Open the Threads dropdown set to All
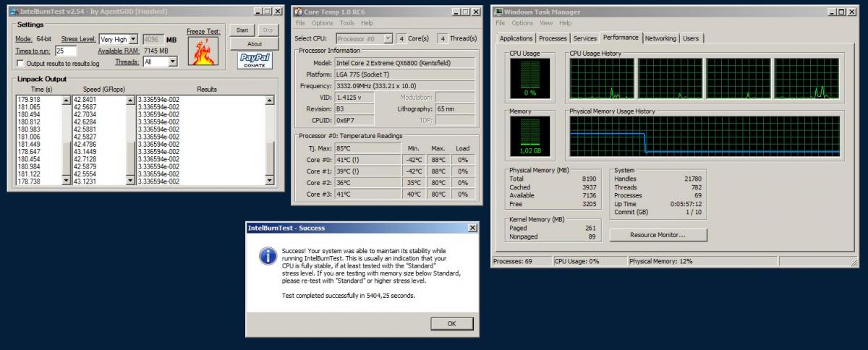The width and height of the screenshot is (868, 350). (172, 62)
